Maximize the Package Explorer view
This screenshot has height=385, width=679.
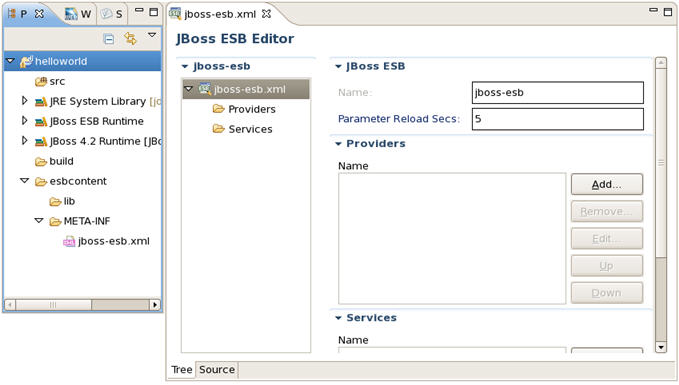[153, 12]
